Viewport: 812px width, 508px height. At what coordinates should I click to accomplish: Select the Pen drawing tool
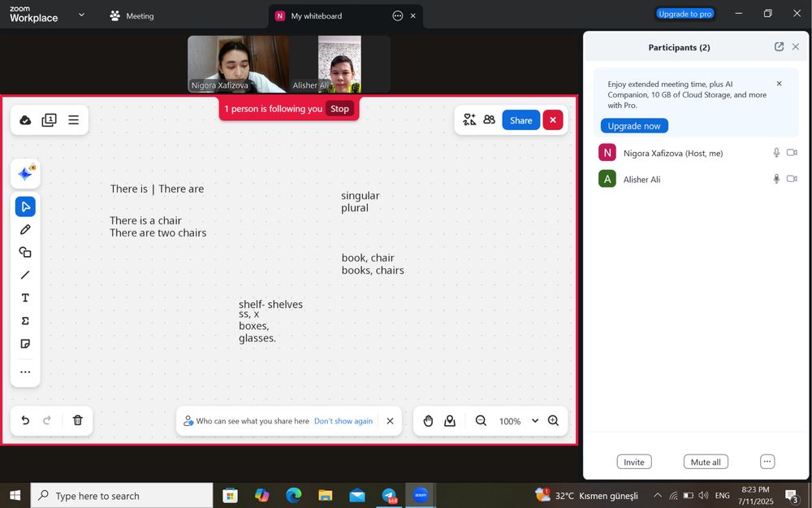click(25, 230)
